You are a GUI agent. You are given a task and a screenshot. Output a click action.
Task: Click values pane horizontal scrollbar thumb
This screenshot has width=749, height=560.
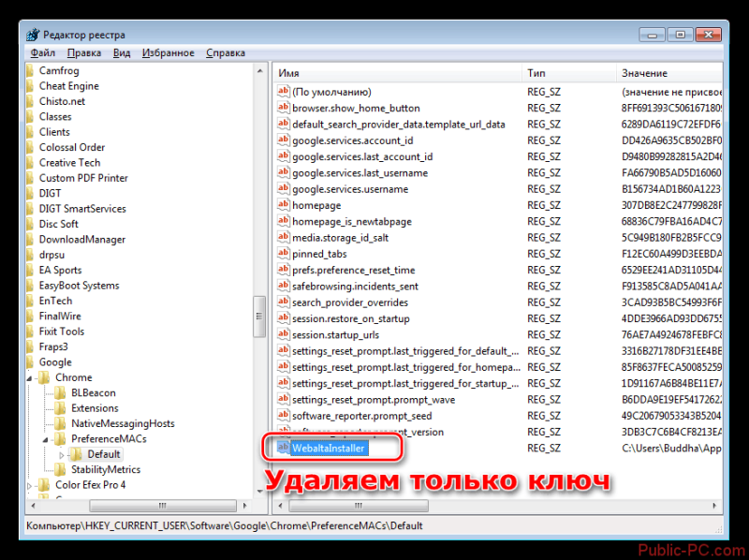coord(359,505)
